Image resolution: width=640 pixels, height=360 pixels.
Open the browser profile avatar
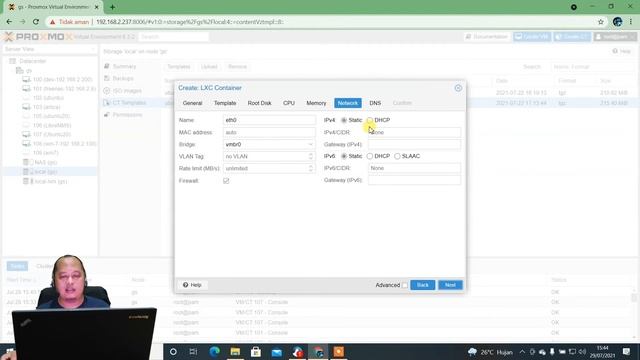point(617,22)
